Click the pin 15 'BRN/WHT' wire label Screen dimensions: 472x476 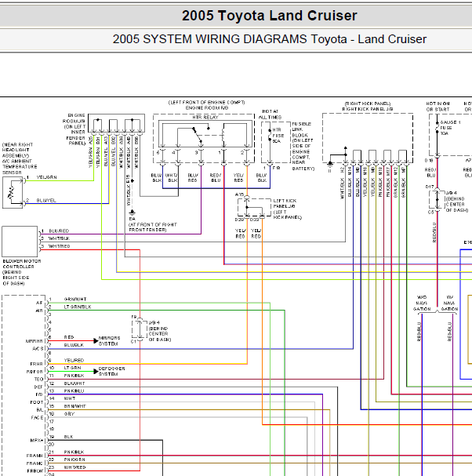[75, 406]
